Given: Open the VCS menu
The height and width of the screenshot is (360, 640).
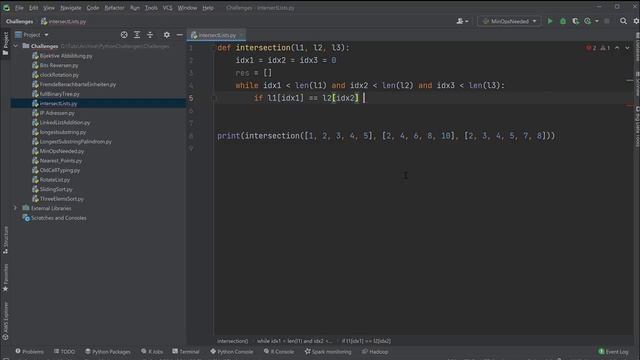Looking at the screenshot, I should click(x=167, y=8).
